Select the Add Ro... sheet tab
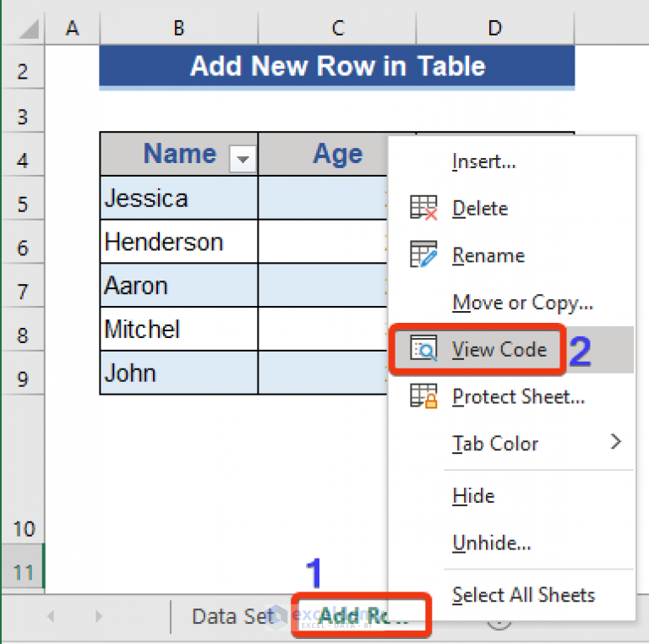Image resolution: width=649 pixels, height=644 pixels. coord(360,615)
